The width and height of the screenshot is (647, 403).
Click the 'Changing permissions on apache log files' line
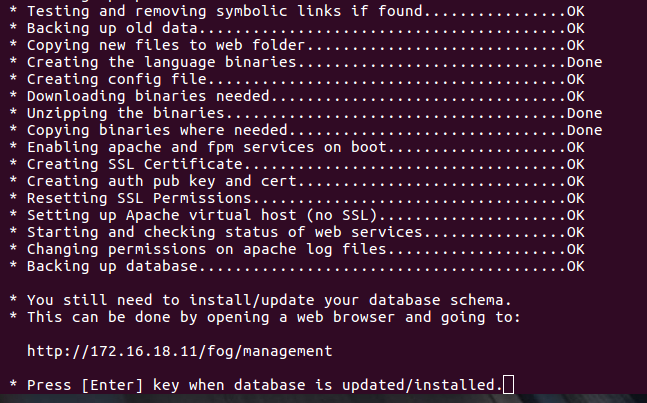coord(297,249)
